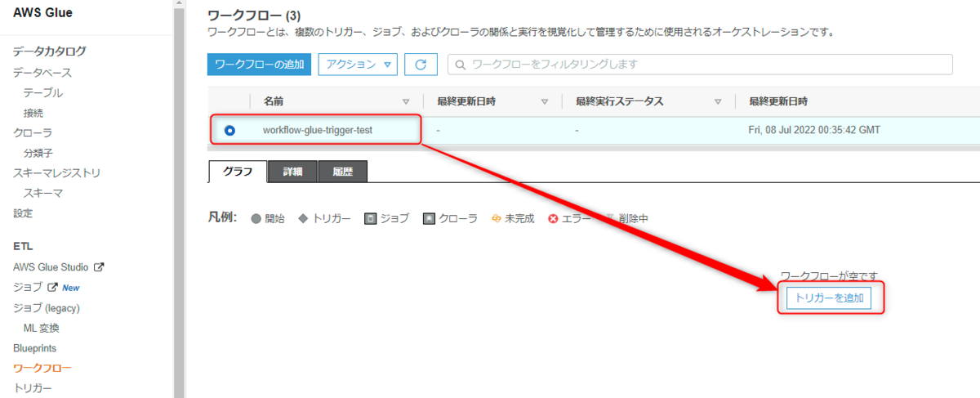Open the アクション dropdown menu
Viewport: 980px width, 398px height.
click(x=357, y=65)
